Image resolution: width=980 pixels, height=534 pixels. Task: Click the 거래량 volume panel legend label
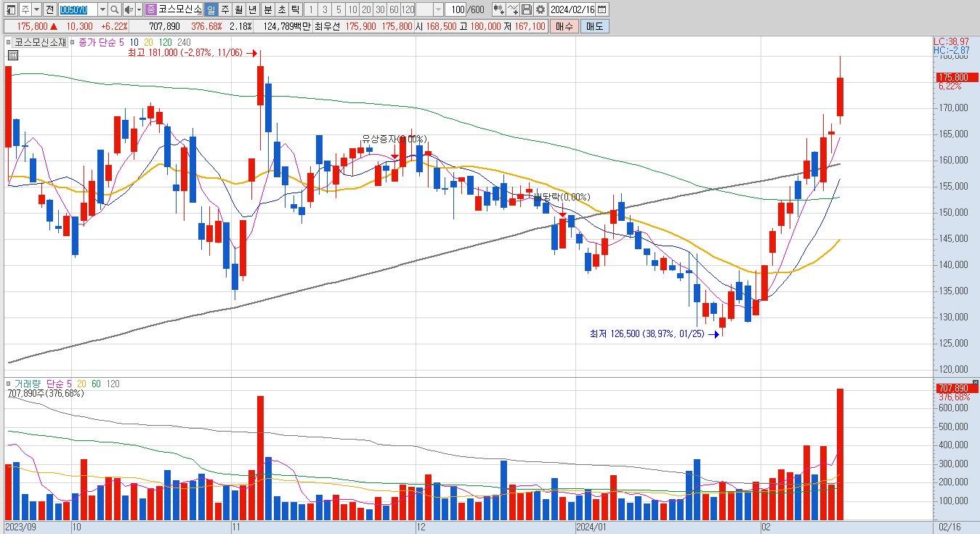point(28,384)
